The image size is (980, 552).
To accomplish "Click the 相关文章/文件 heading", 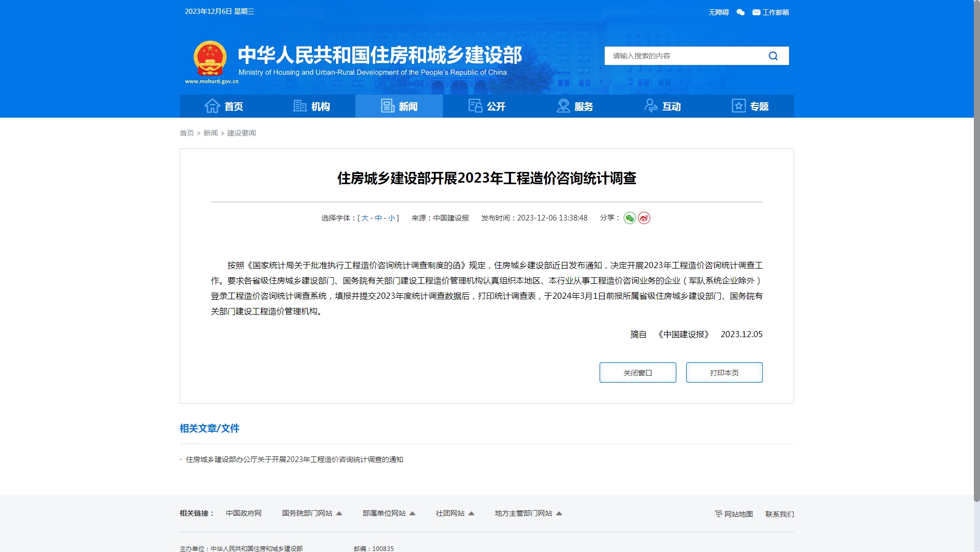I will pos(209,428).
